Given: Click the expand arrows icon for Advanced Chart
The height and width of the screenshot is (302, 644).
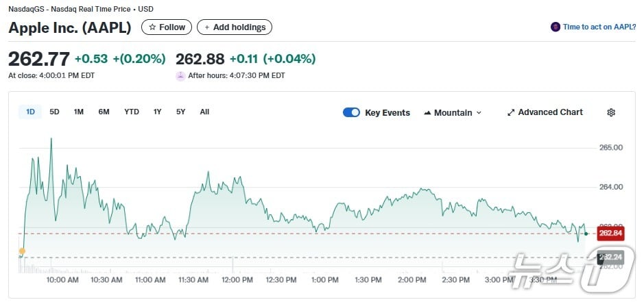Looking at the screenshot, I should coord(511,112).
